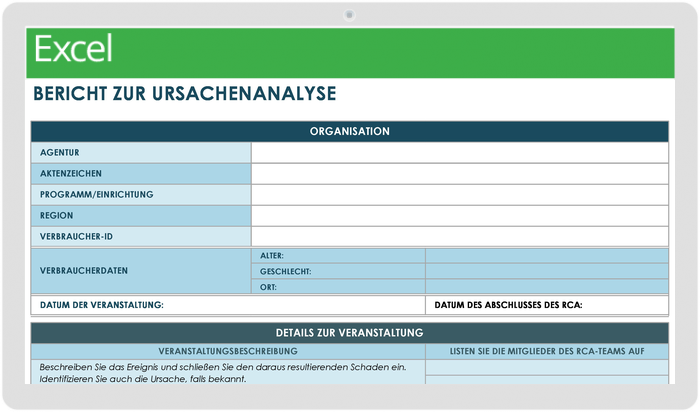Select the title 'BERICHT ZUR URSACHENANALYSE'
This screenshot has width=700, height=412.
coord(184,94)
